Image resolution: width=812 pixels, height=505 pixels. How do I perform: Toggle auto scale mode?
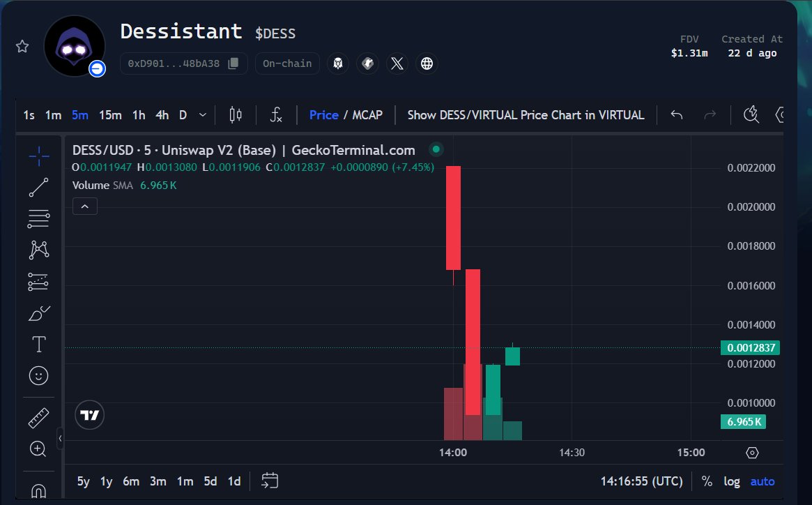[763, 482]
